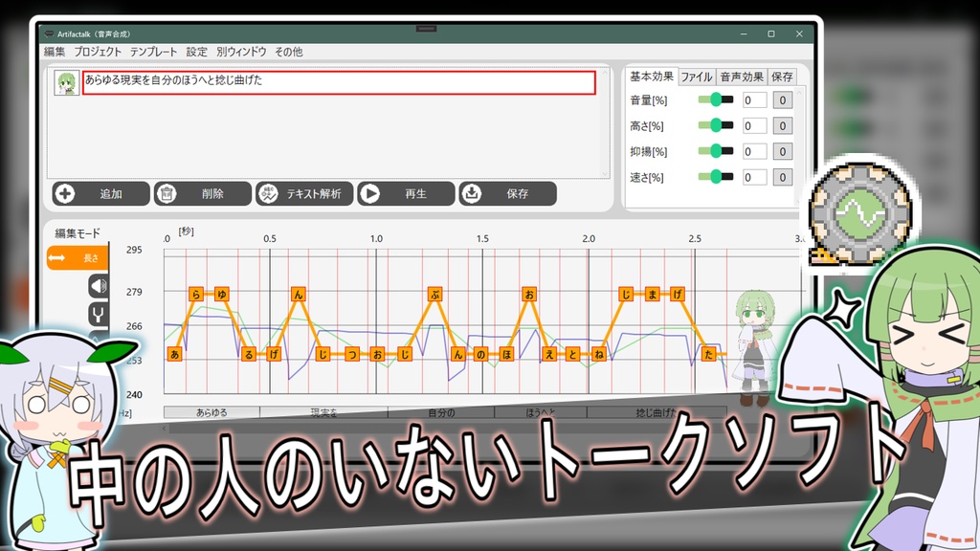
Task: Select the 自分の phrase segment
Action: 441,412
